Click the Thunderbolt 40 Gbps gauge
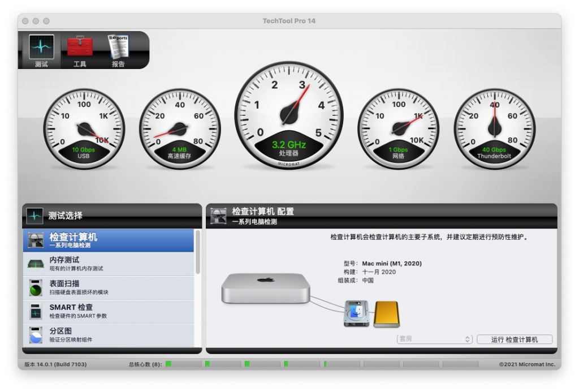 (494, 129)
